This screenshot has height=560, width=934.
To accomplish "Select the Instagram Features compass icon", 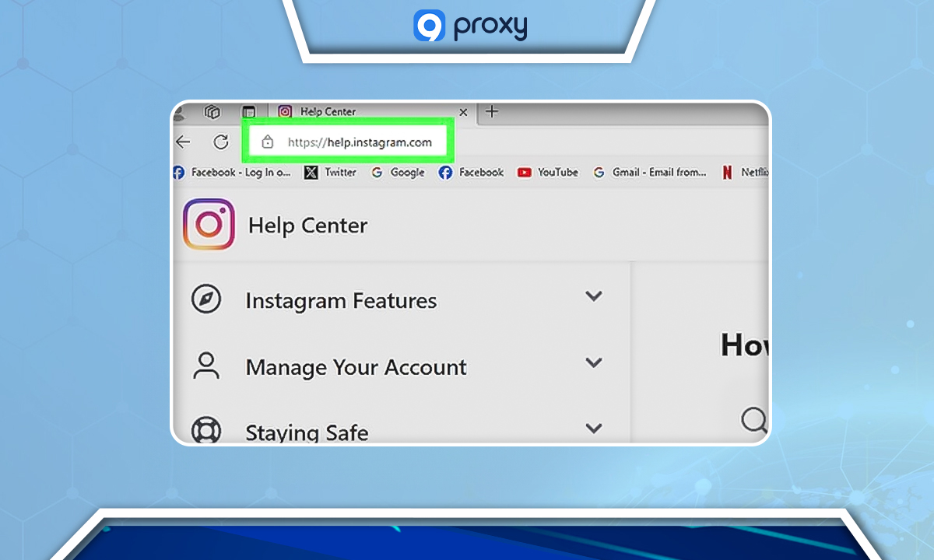I will point(206,298).
